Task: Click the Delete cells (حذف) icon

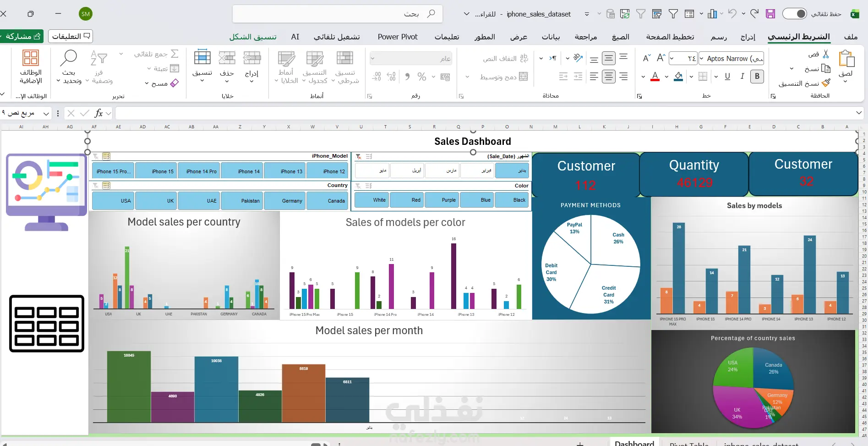Action: click(227, 58)
